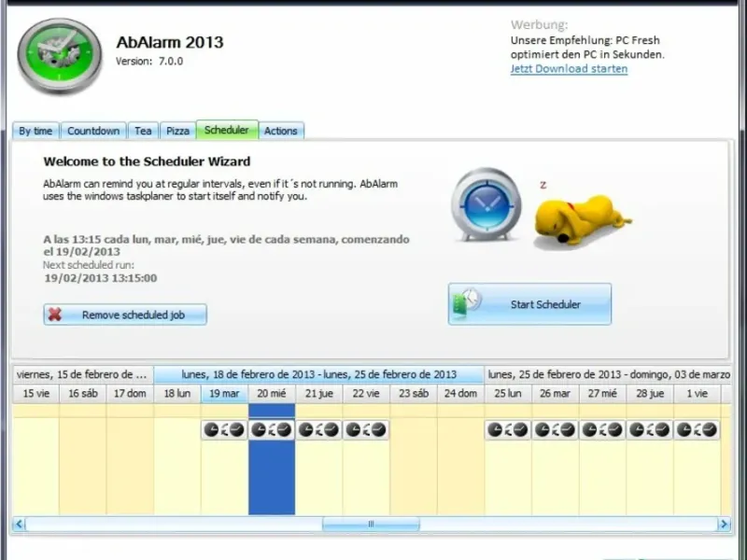Select the 18 lun day column header
This screenshot has height=560, width=747.
[x=177, y=394]
